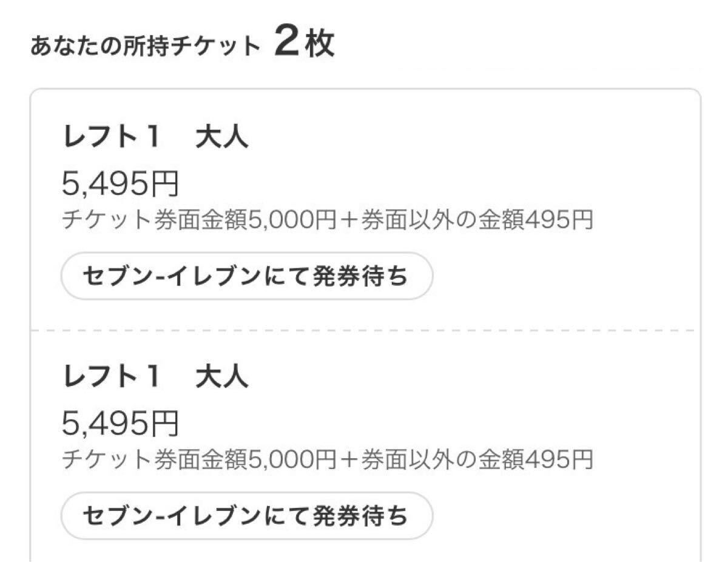Image resolution: width=728 pixels, height=562 pixels.
Task: Click the second ticket's 5,495円 price
Action: point(120,423)
